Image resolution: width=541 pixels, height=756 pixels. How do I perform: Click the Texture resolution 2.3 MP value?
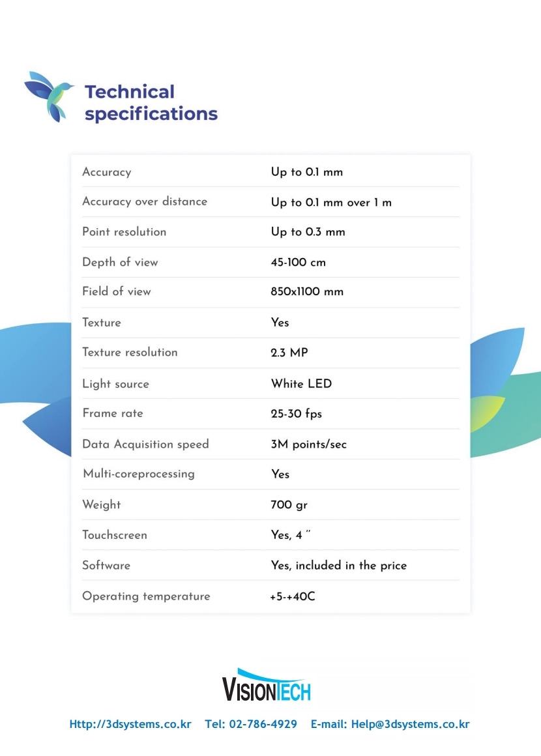click(289, 353)
